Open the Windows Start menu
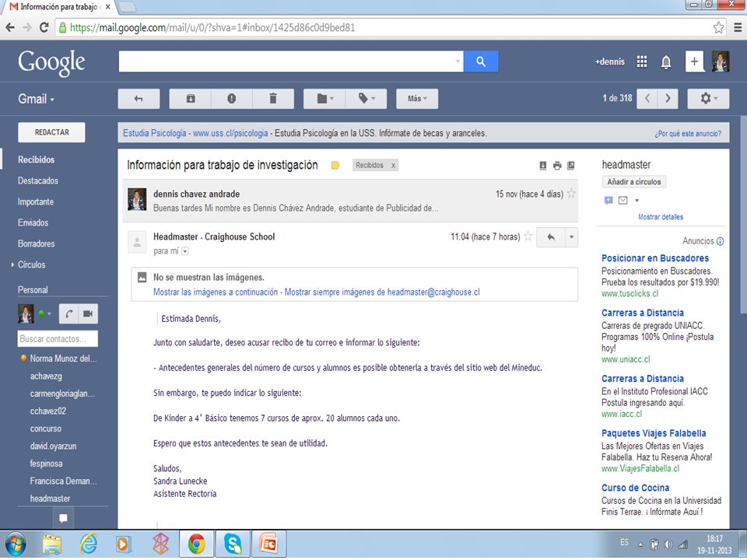 pyautogui.click(x=16, y=544)
